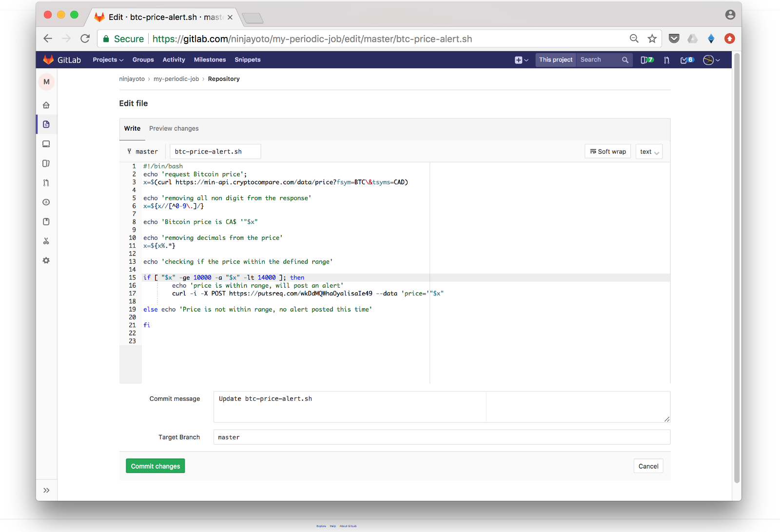
Task: Open the Wiki book icon in sidebar
Action: click(x=46, y=222)
